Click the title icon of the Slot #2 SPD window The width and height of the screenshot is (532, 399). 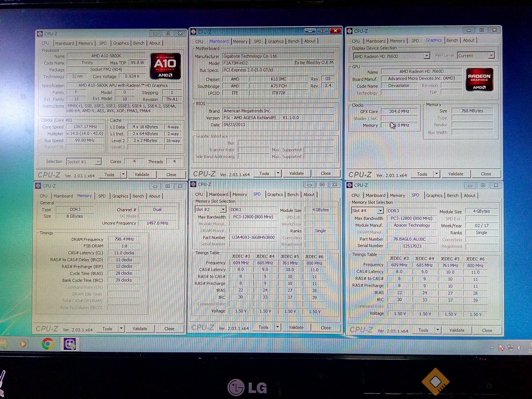point(193,184)
